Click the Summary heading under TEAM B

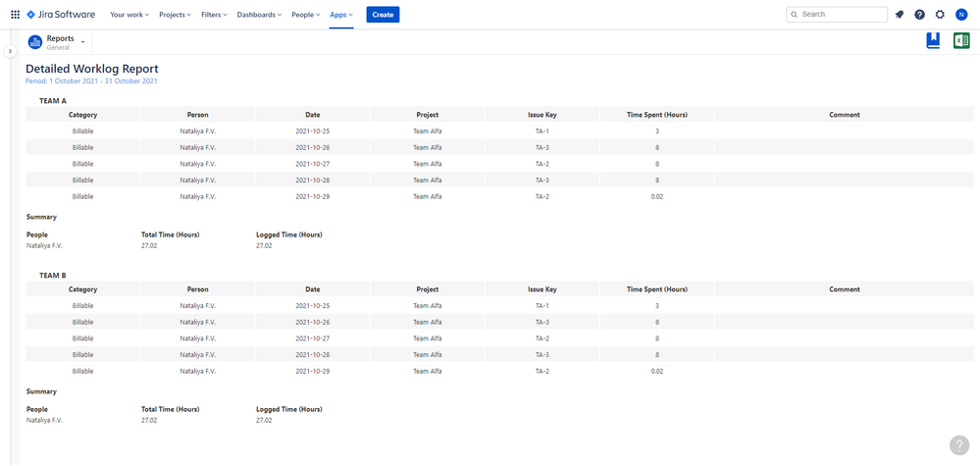point(41,391)
